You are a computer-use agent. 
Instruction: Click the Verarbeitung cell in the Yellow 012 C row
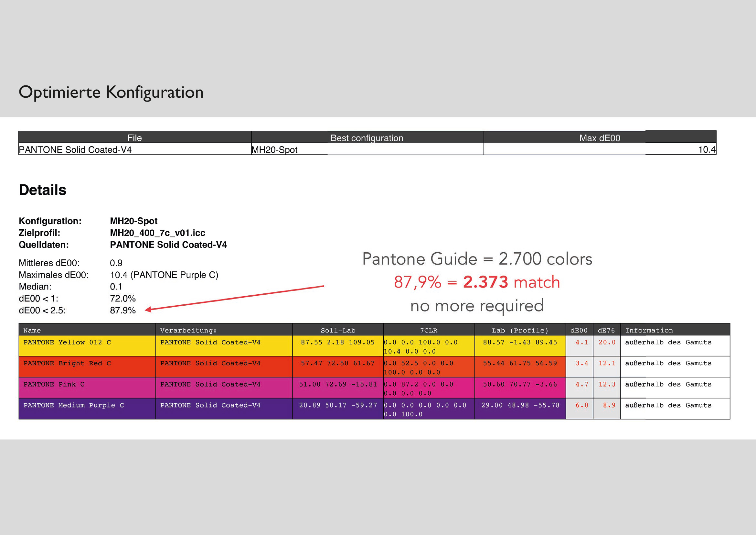click(x=224, y=345)
